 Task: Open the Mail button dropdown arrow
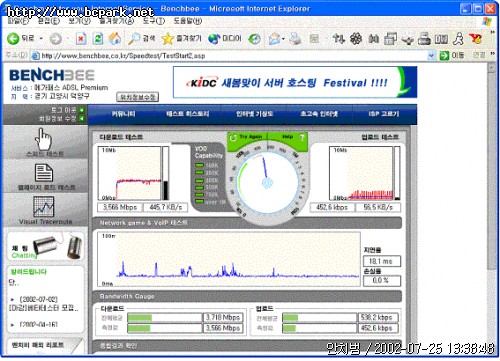tap(283, 39)
